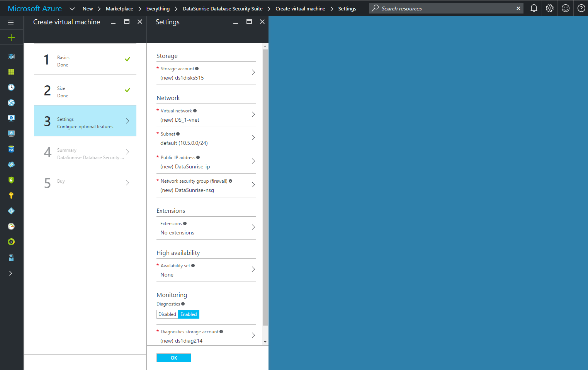Viewport: 588px width, 370px height.
Task: Maximize the Create virtual machine blade
Action: point(127,22)
